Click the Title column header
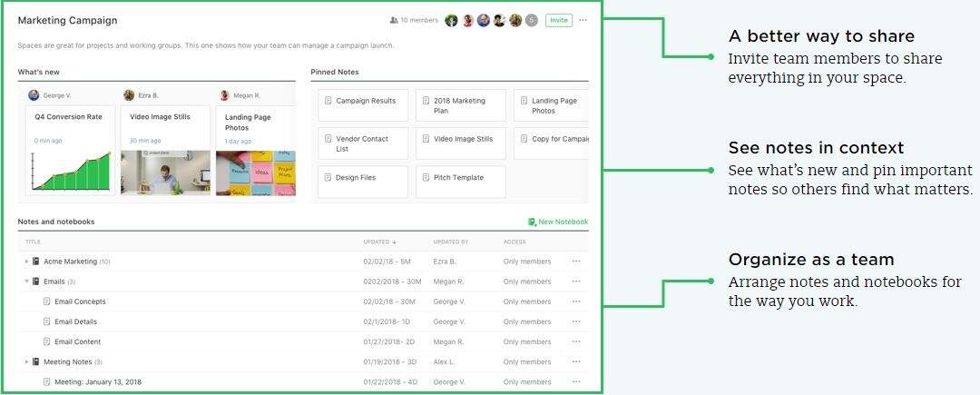980x395 pixels. [33, 242]
